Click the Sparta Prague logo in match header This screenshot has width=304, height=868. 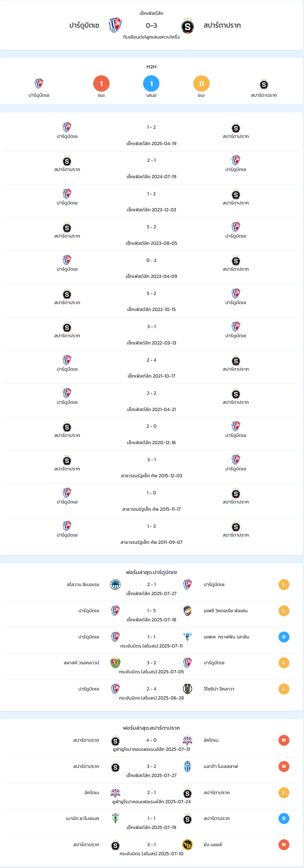(x=187, y=25)
